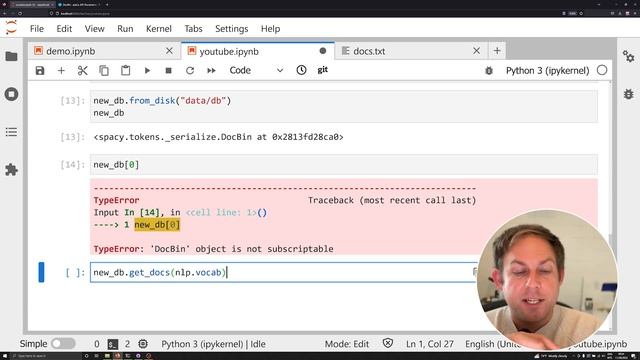This screenshot has width=640, height=360.
Task: Open the Tabs menu
Action: (193, 29)
